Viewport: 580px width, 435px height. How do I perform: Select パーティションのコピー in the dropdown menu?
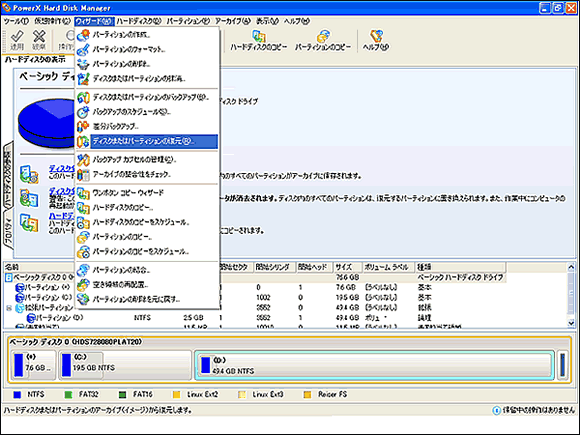point(147,237)
